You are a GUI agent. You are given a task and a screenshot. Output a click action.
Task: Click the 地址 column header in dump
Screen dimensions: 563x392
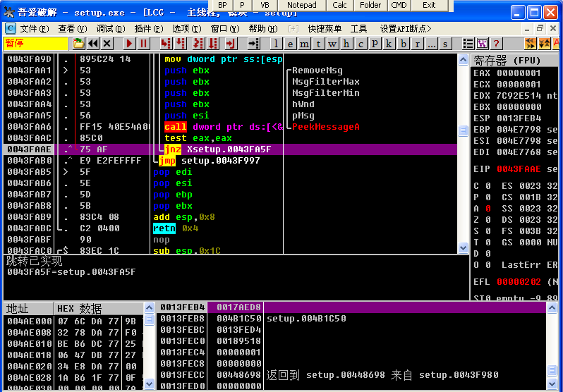click(28, 308)
